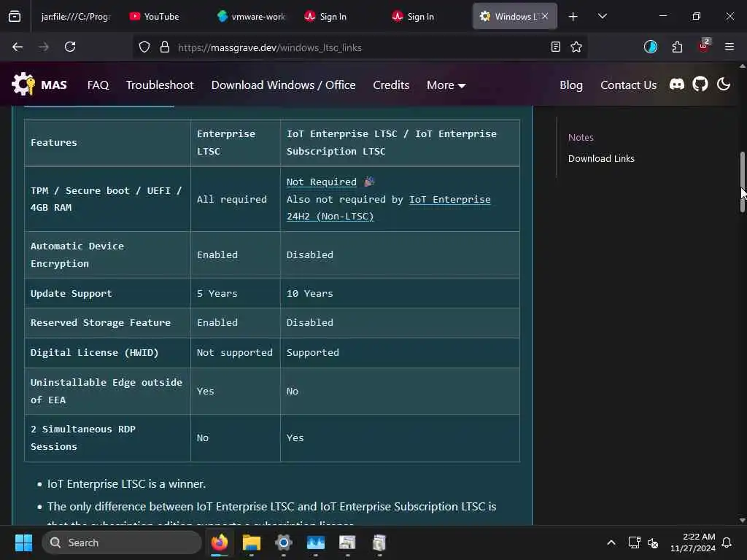Open File Explorer from the taskbar

(x=252, y=542)
